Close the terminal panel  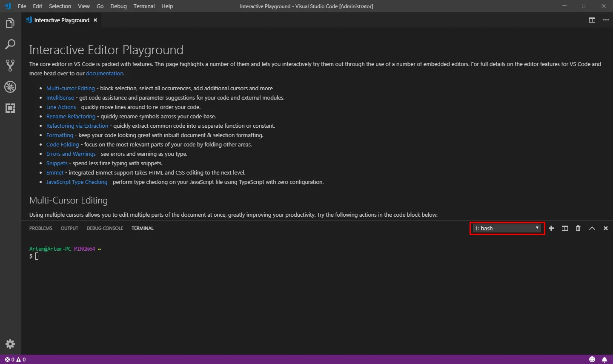click(x=606, y=229)
